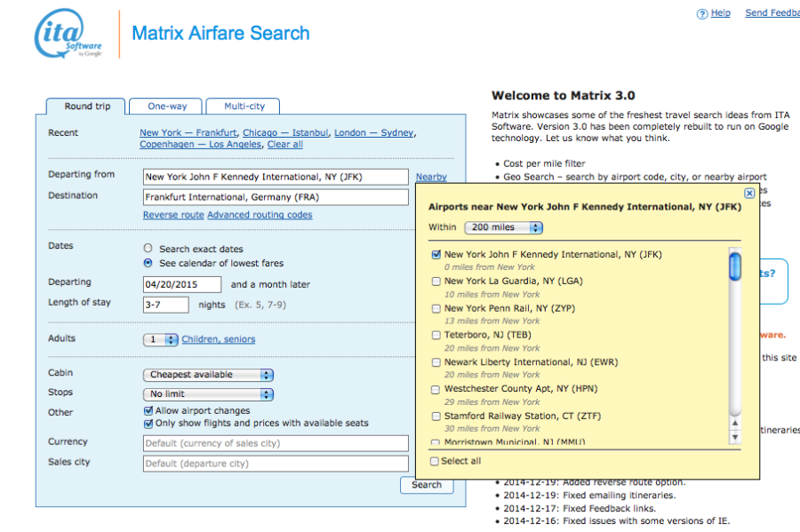800x532 pixels.
Task: Check New York La Guardia (LGA) airport
Action: click(436, 282)
